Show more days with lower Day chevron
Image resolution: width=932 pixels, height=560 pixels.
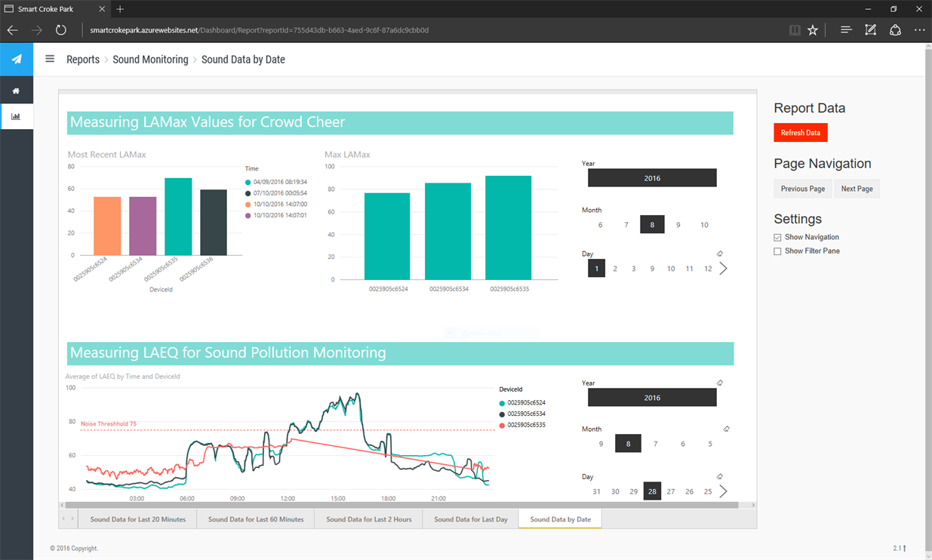[x=723, y=491]
